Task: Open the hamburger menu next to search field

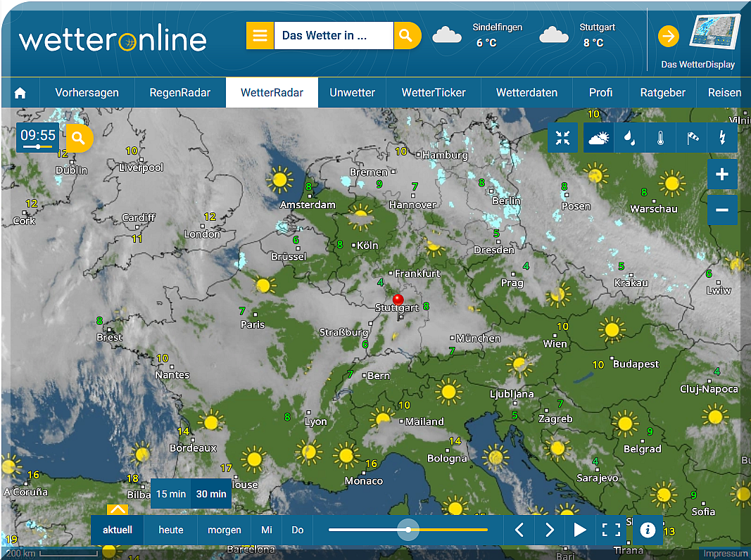Action: [x=260, y=36]
